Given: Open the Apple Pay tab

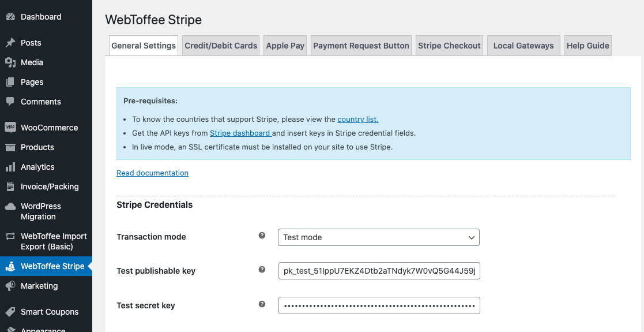Looking at the screenshot, I should point(285,46).
